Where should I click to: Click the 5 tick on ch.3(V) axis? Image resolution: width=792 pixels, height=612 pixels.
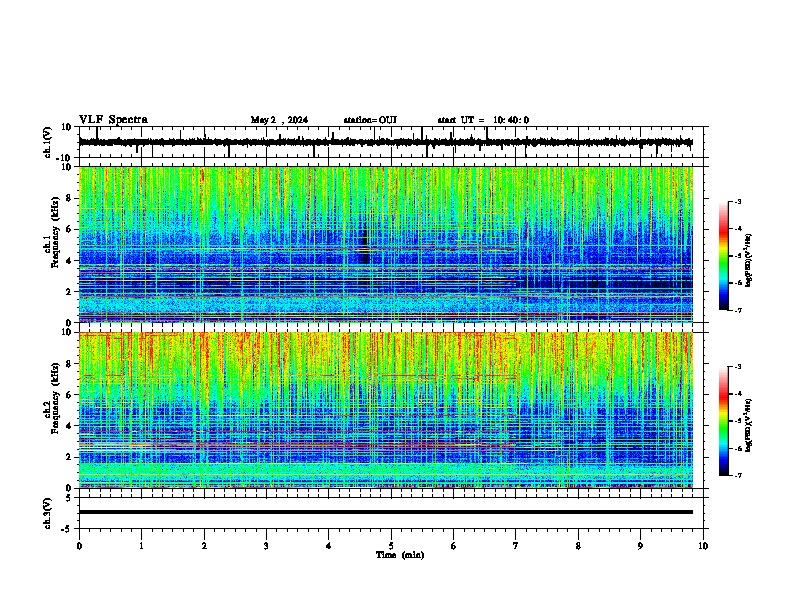70,498
